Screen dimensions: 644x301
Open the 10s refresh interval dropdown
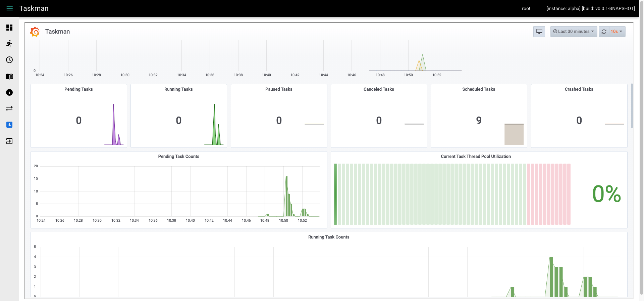[617, 32]
